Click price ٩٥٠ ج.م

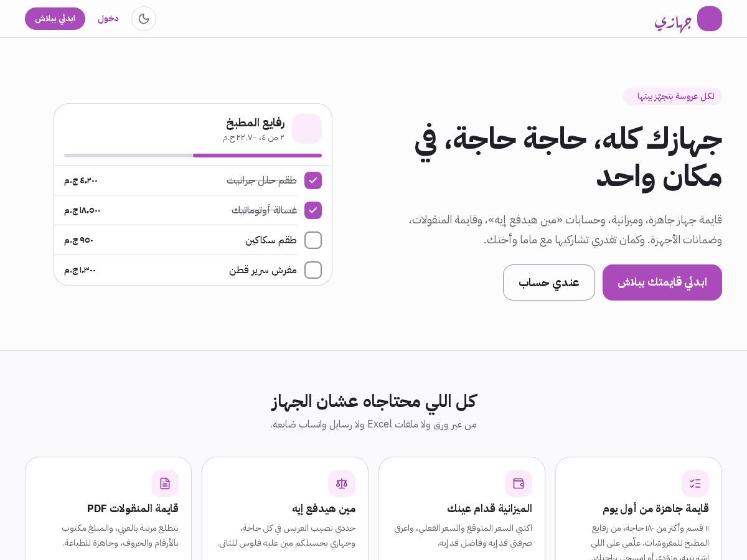[79, 240]
